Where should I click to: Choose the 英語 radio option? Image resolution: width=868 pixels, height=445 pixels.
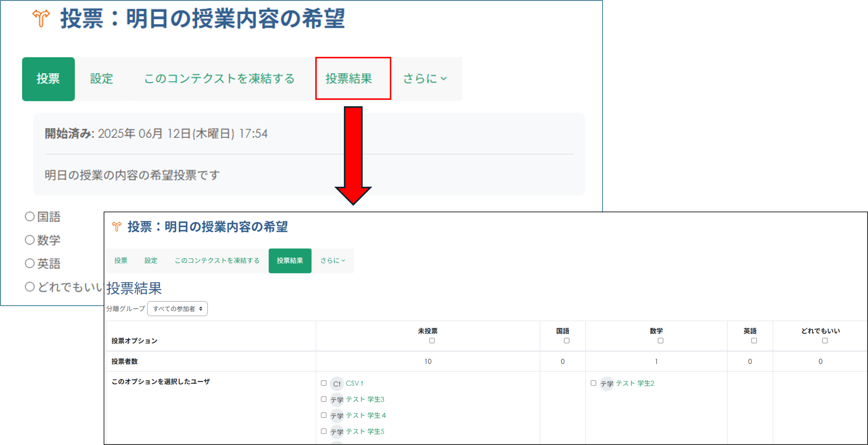(30, 263)
